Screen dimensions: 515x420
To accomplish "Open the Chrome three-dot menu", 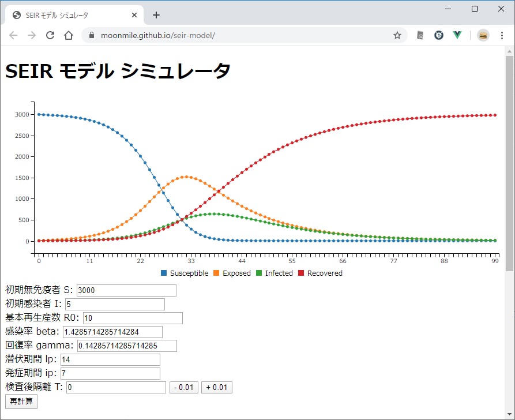I will pyautogui.click(x=502, y=35).
